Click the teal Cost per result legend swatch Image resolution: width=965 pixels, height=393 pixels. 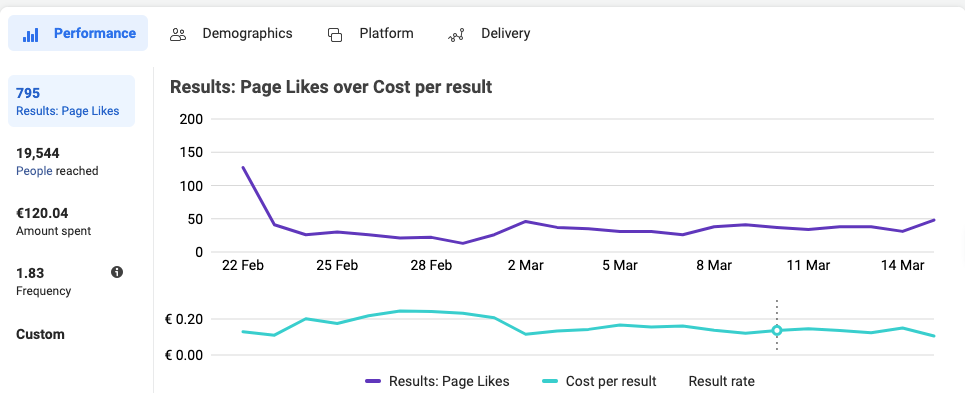pos(551,381)
